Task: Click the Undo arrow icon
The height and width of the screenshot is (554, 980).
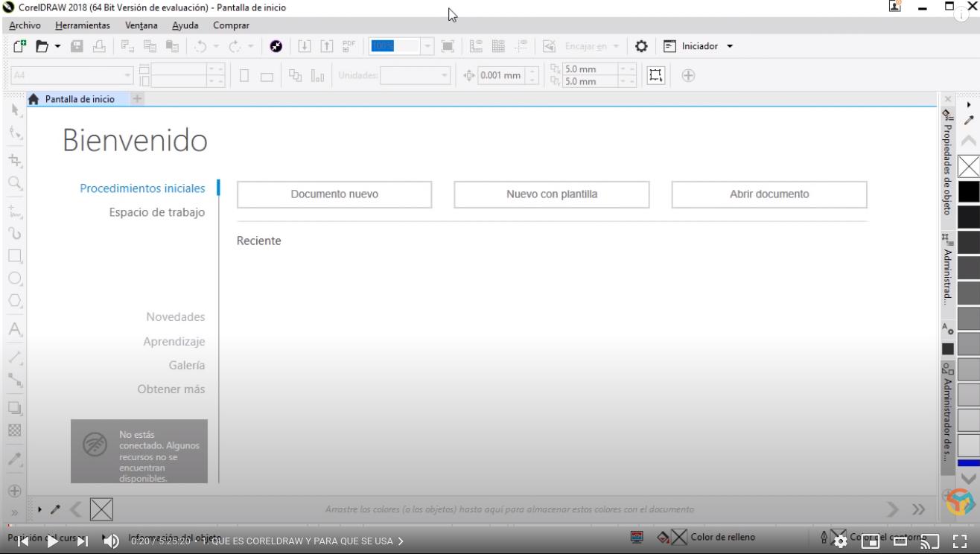Action: 200,46
